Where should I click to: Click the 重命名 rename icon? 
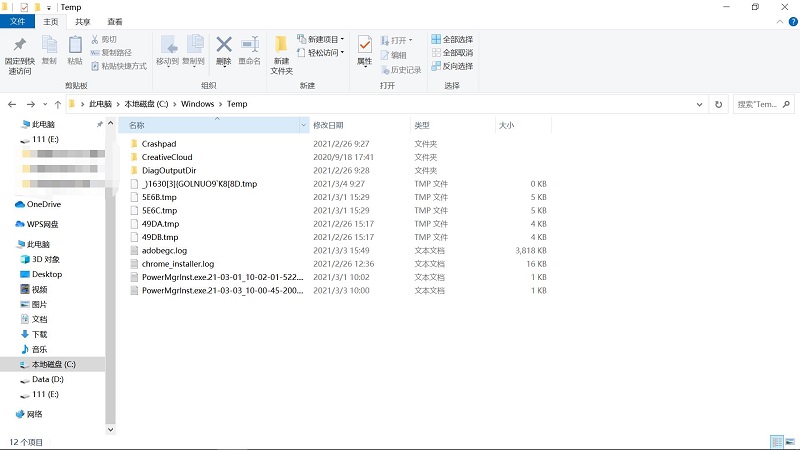(249, 47)
